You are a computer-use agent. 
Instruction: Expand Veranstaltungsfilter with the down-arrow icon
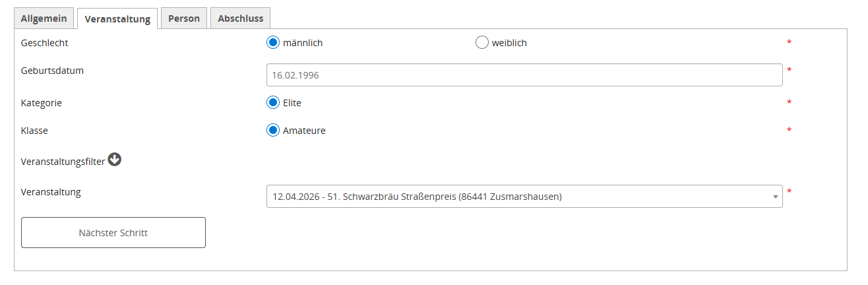pos(115,160)
